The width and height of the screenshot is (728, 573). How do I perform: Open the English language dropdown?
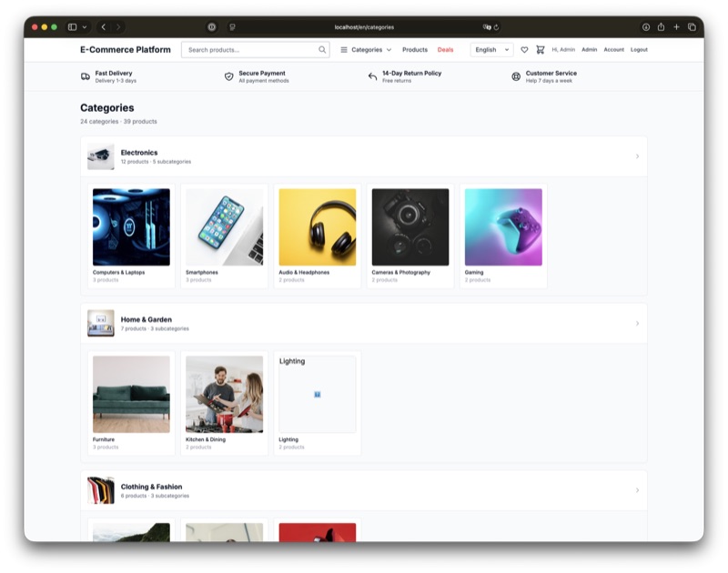click(491, 50)
